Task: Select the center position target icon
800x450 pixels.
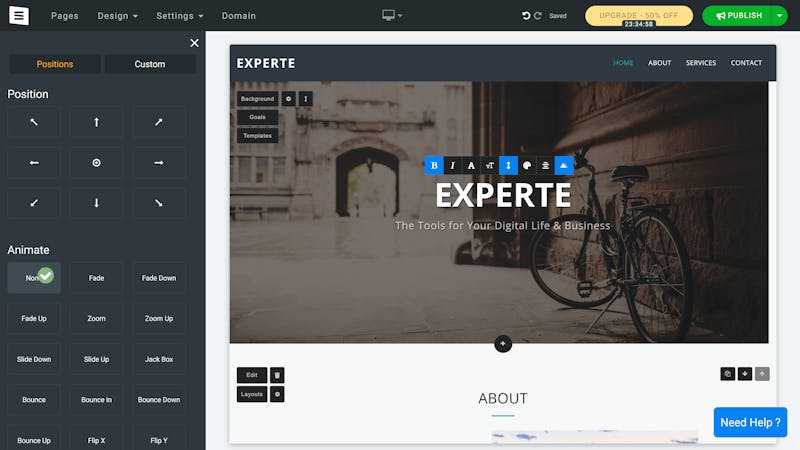Action: click(x=96, y=163)
